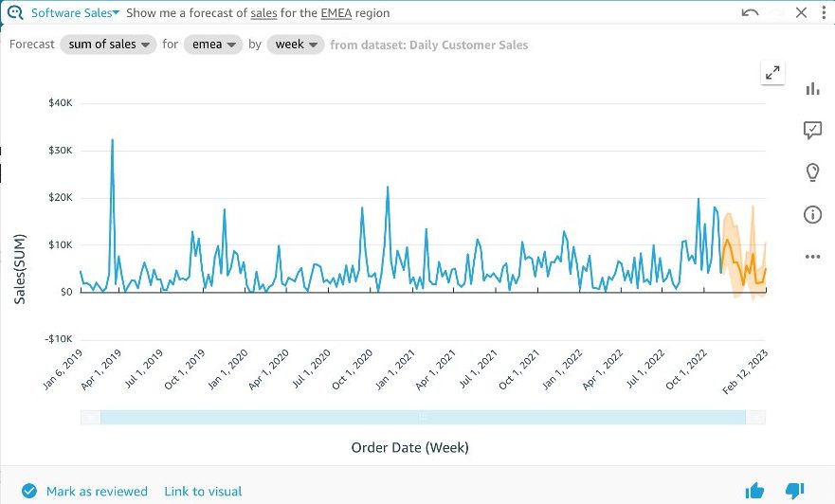Click the Q search icon
The image size is (835, 504).
click(13, 13)
